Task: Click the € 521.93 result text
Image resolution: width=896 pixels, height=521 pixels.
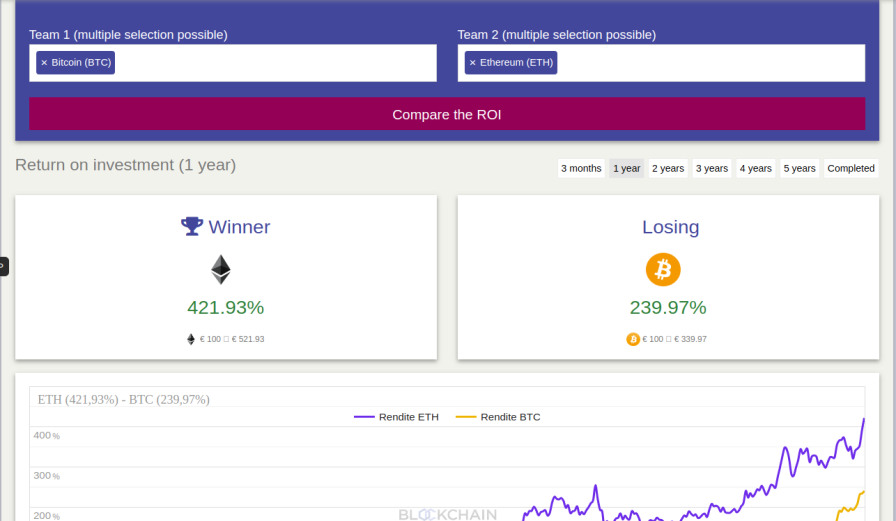Action: [248, 339]
